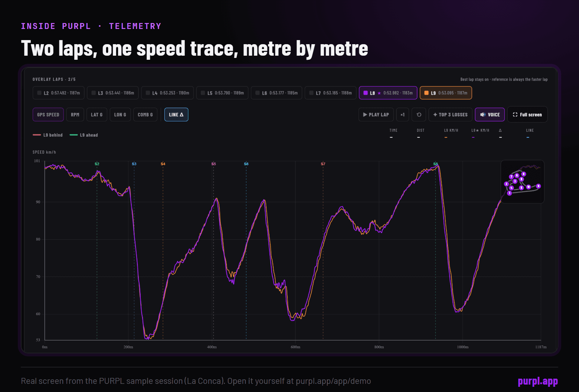The width and height of the screenshot is (579, 392).
Task: Select turn marker 5 on the track map
Action: click(x=521, y=188)
